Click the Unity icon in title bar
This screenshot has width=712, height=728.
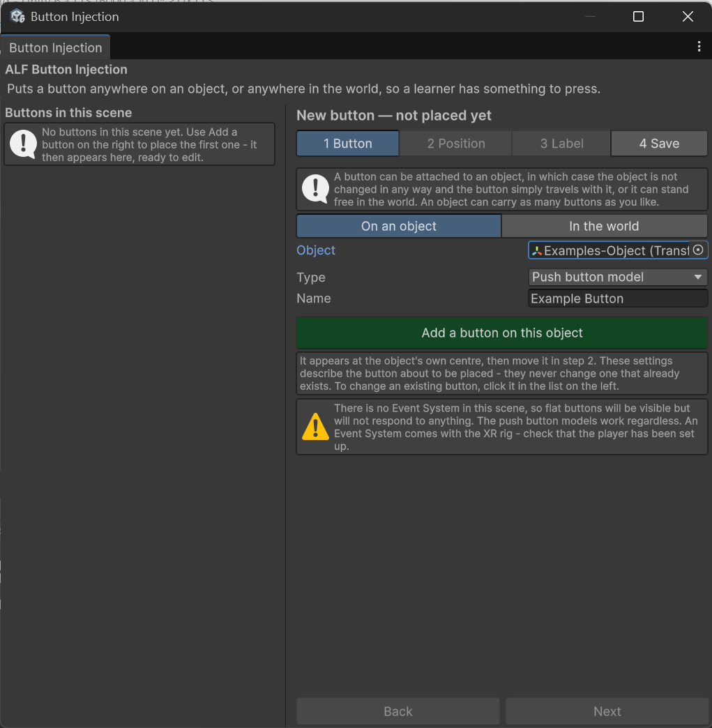coord(17,16)
